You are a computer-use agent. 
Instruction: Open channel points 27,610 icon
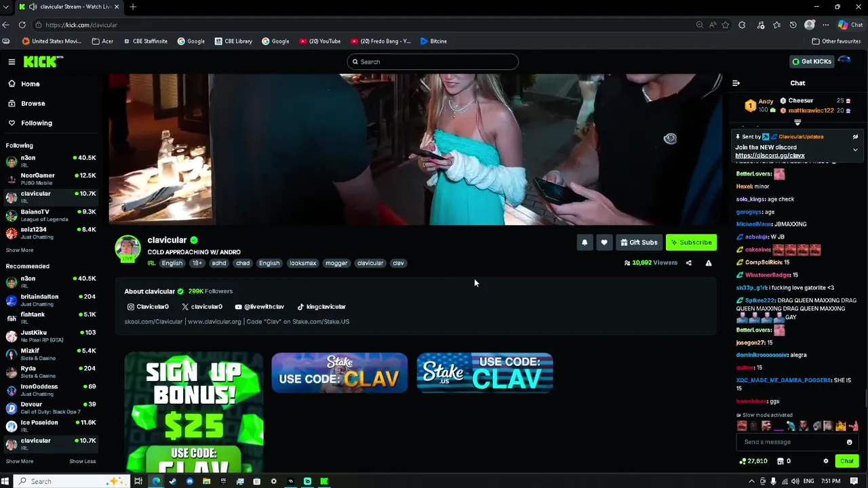click(753, 461)
